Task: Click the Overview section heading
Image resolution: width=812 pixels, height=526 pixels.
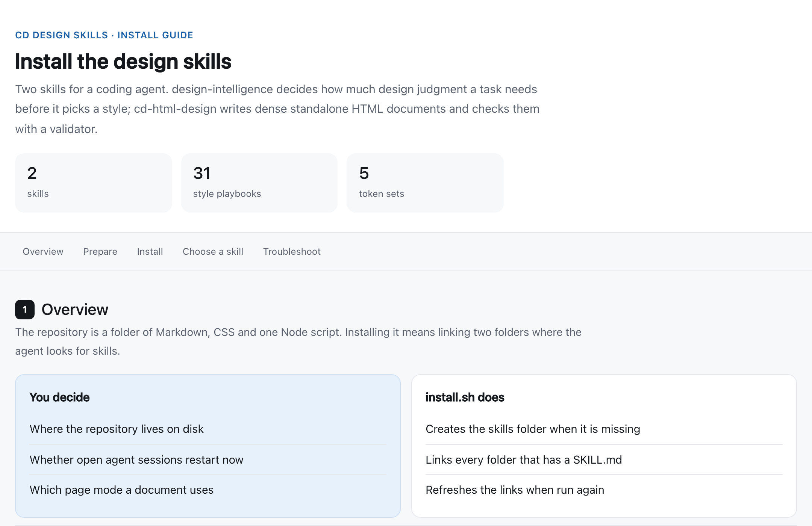Action: click(75, 310)
